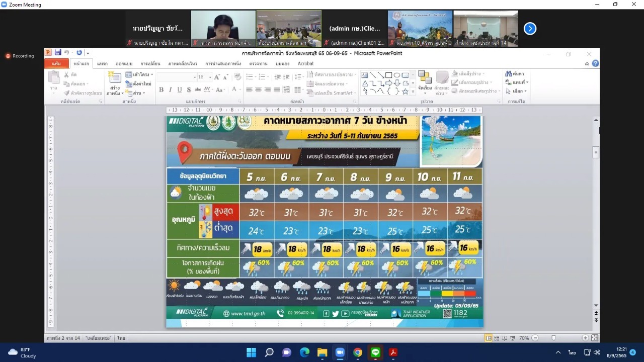The image size is (644, 362).
Task: Switch to Transitions (การเปลี่ยน) tab
Action: tap(150, 64)
